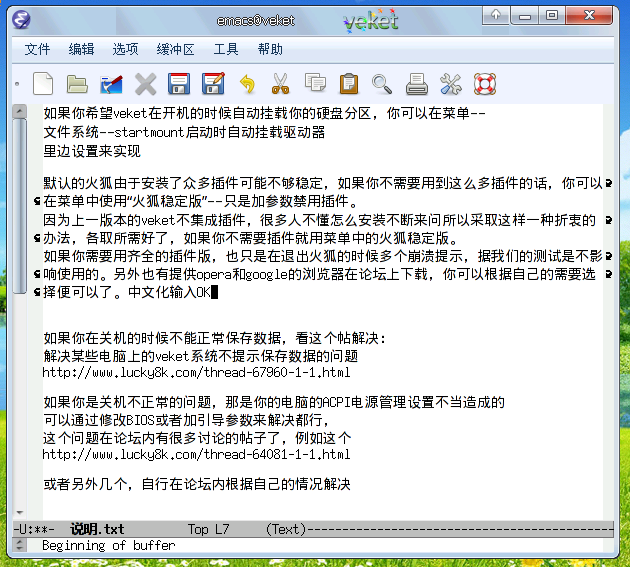Open a file with the folder icon
The image size is (630, 567).
(x=77, y=84)
